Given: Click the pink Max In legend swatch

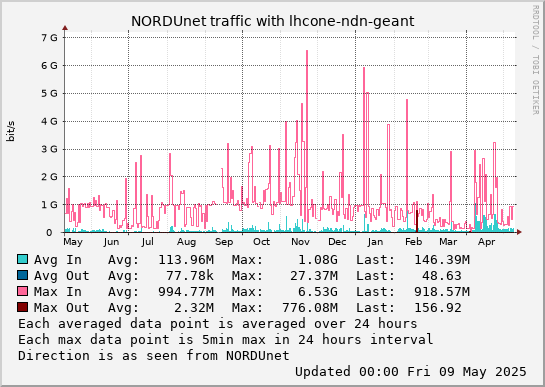Looking at the screenshot, I should tap(23, 291).
